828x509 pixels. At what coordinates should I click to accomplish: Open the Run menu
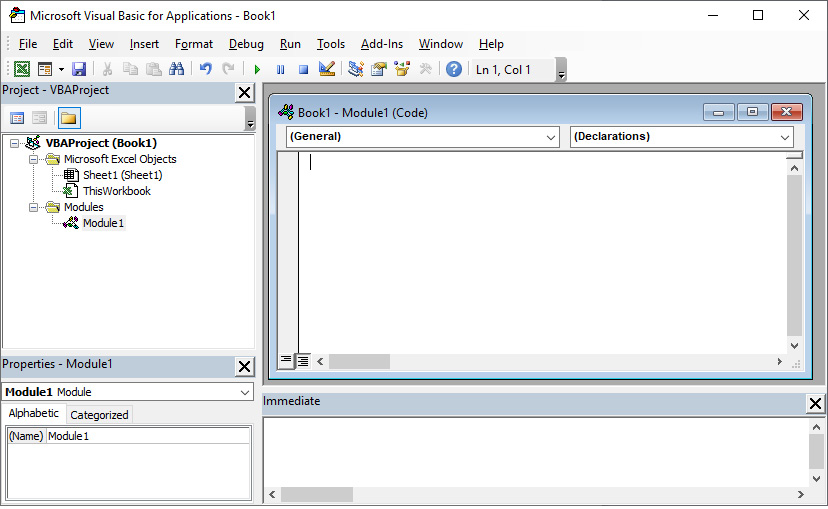click(x=290, y=44)
